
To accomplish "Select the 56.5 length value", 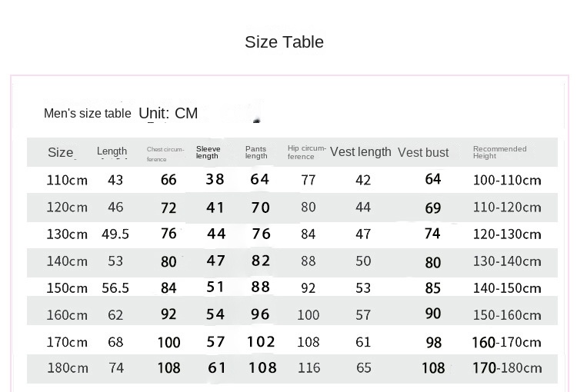I will tap(115, 288).
